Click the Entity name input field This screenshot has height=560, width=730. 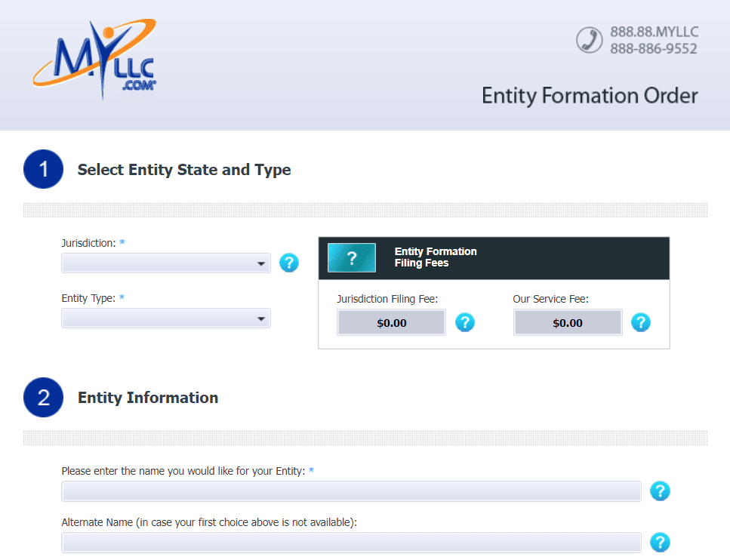click(x=351, y=491)
